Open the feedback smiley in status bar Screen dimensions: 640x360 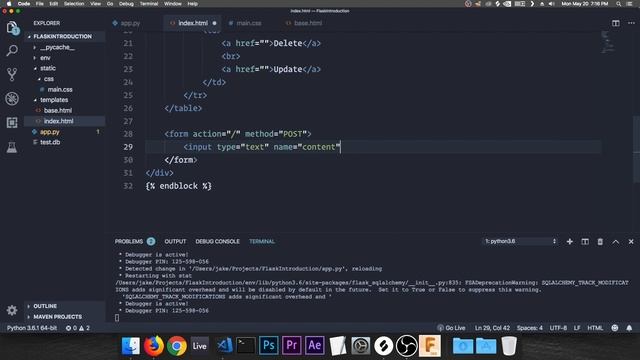click(615, 328)
